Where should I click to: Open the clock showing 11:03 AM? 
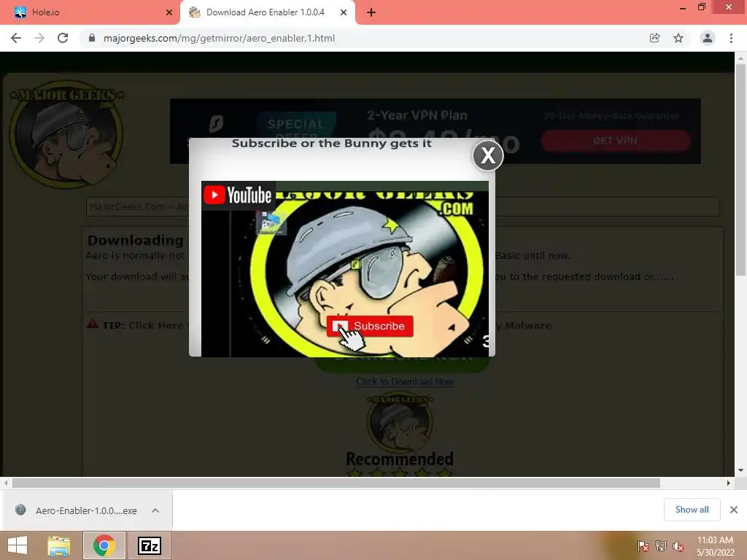[x=715, y=546]
